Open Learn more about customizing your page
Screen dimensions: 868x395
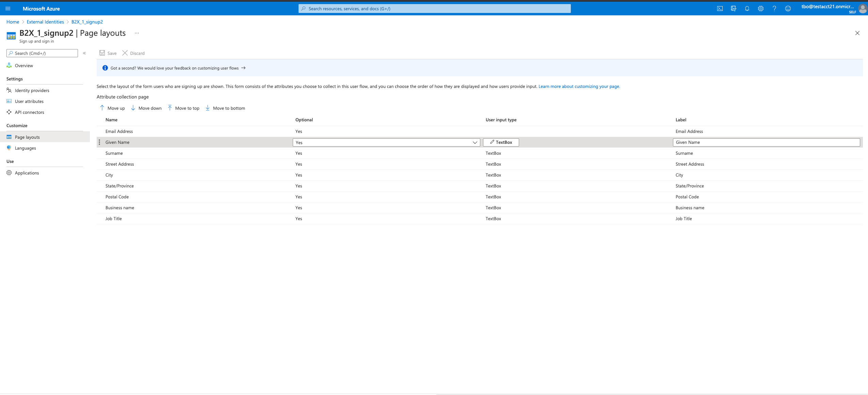579,86
